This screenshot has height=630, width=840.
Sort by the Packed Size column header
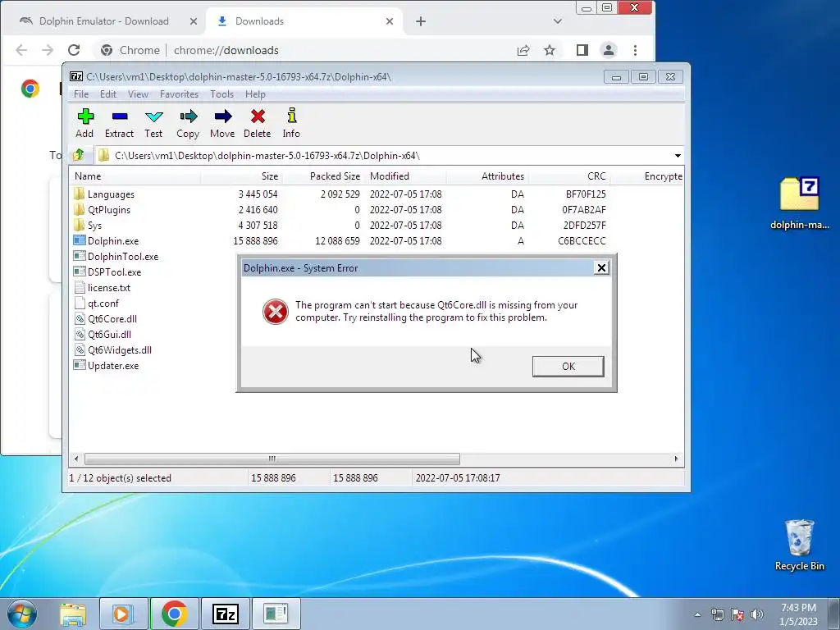323,176
